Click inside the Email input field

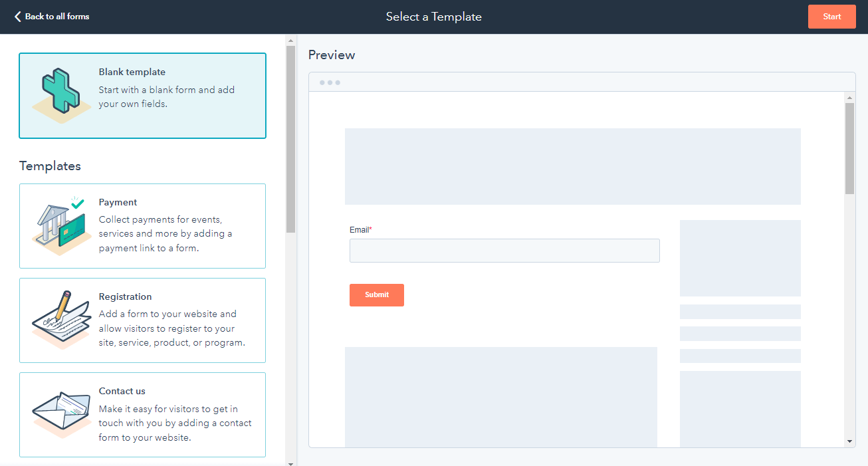click(x=504, y=251)
